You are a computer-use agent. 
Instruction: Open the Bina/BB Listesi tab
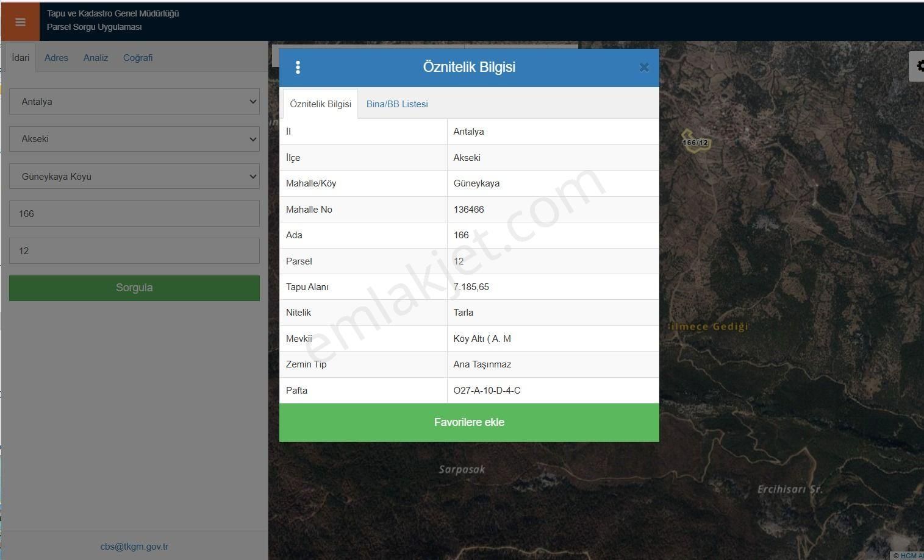coord(397,104)
